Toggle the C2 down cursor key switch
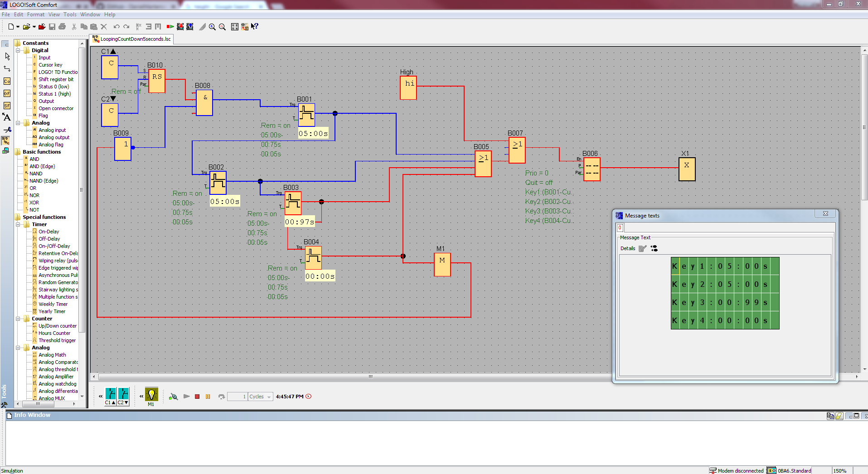Viewport: 868px width, 474px height. pyautogui.click(x=123, y=395)
